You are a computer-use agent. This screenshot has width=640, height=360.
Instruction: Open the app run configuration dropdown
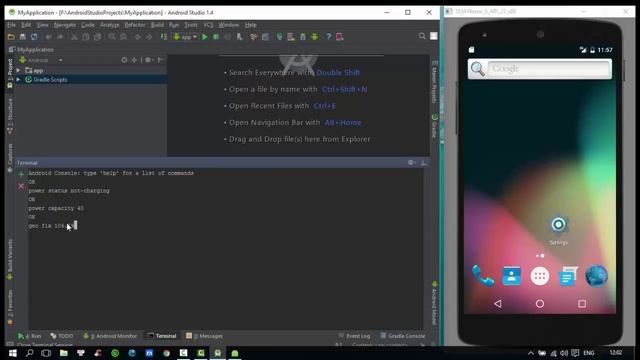pos(185,37)
